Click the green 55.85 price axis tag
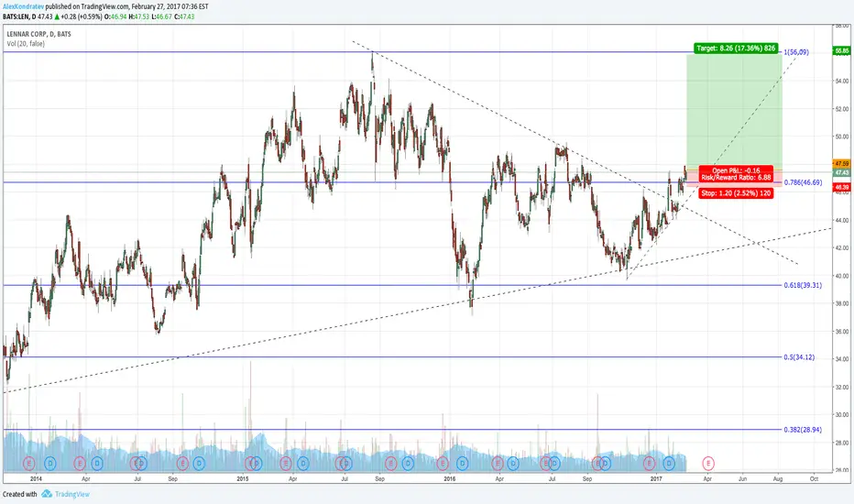854x504 pixels. tap(842, 51)
